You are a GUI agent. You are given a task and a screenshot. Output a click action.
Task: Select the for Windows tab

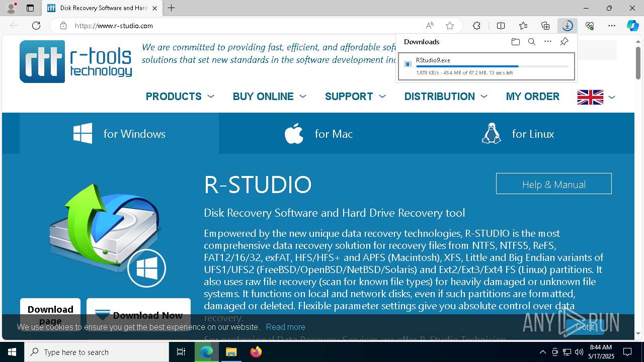click(x=119, y=134)
